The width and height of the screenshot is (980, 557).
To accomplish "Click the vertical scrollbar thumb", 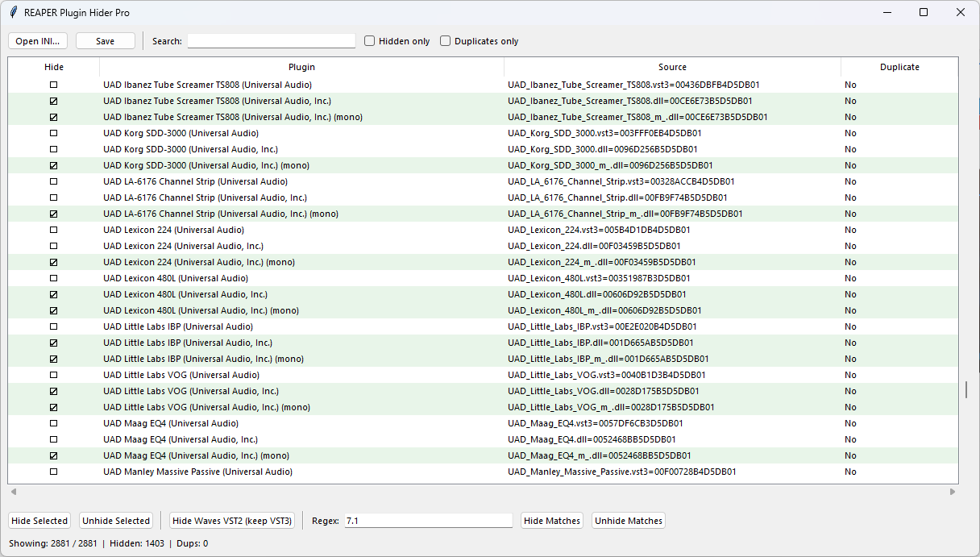I will click(x=966, y=390).
